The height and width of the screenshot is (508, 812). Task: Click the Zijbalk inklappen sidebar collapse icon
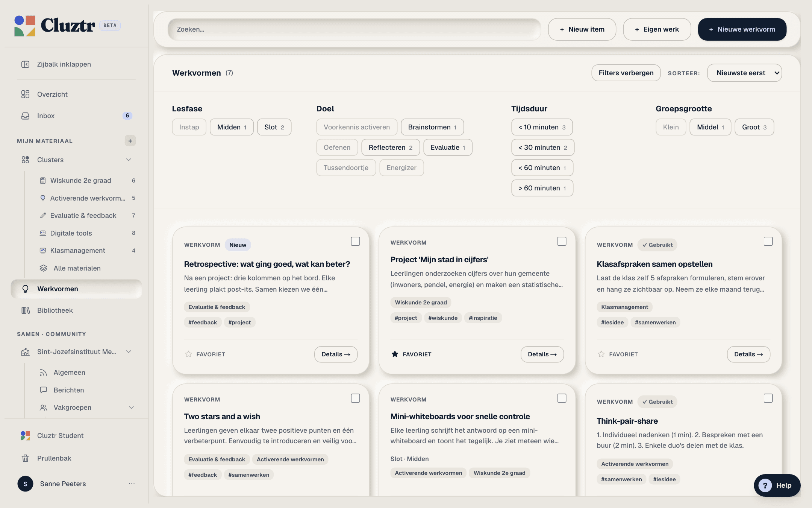point(25,64)
